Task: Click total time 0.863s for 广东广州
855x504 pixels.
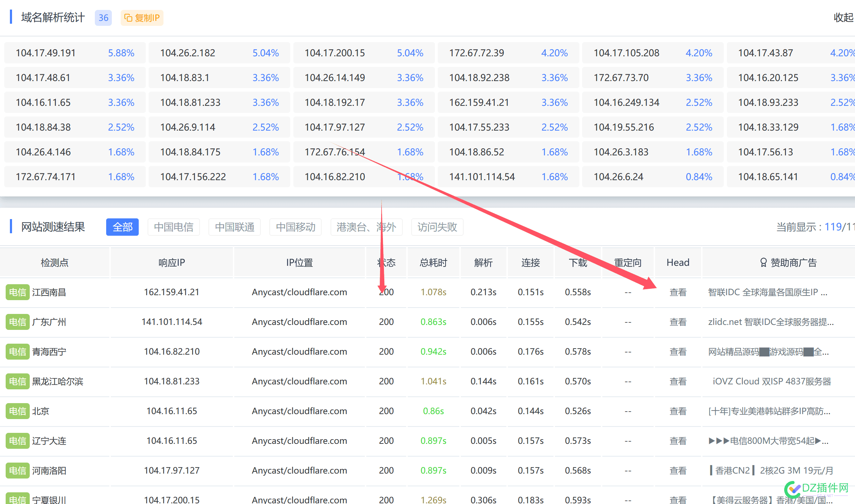Action: 434,322
